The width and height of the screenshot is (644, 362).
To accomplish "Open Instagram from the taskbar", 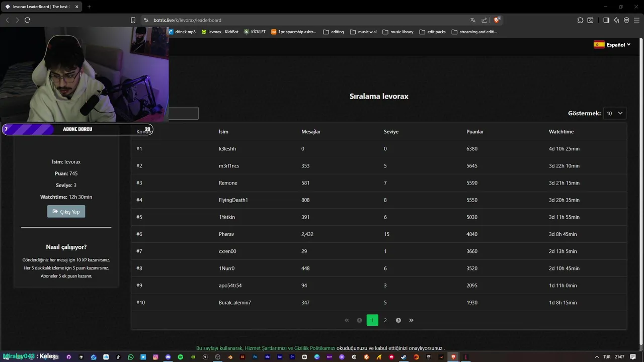I will [x=155, y=357].
